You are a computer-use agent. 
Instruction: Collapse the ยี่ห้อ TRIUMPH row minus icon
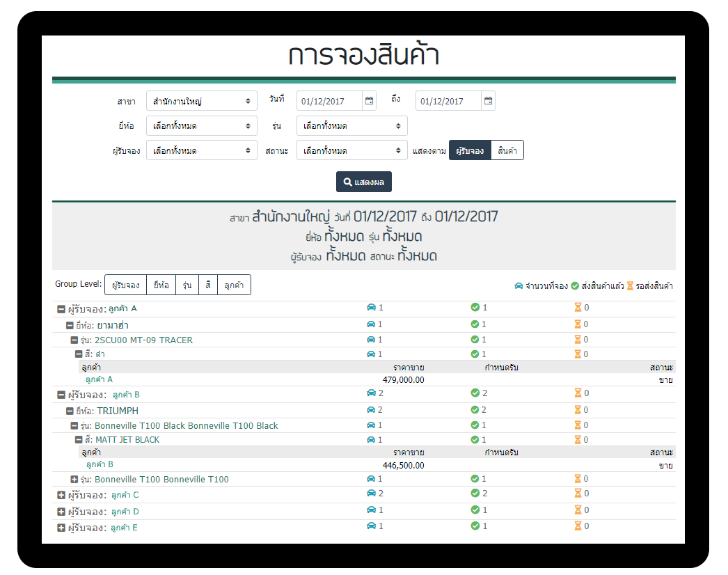pos(70,411)
